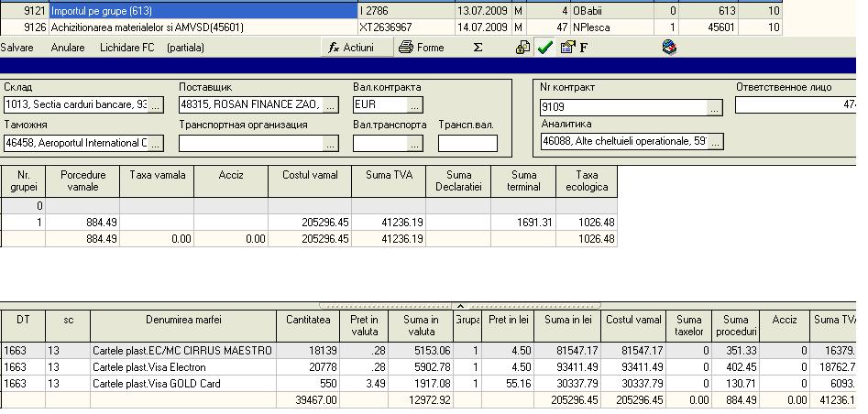Open lookup for Склад warehouse field

156,105
